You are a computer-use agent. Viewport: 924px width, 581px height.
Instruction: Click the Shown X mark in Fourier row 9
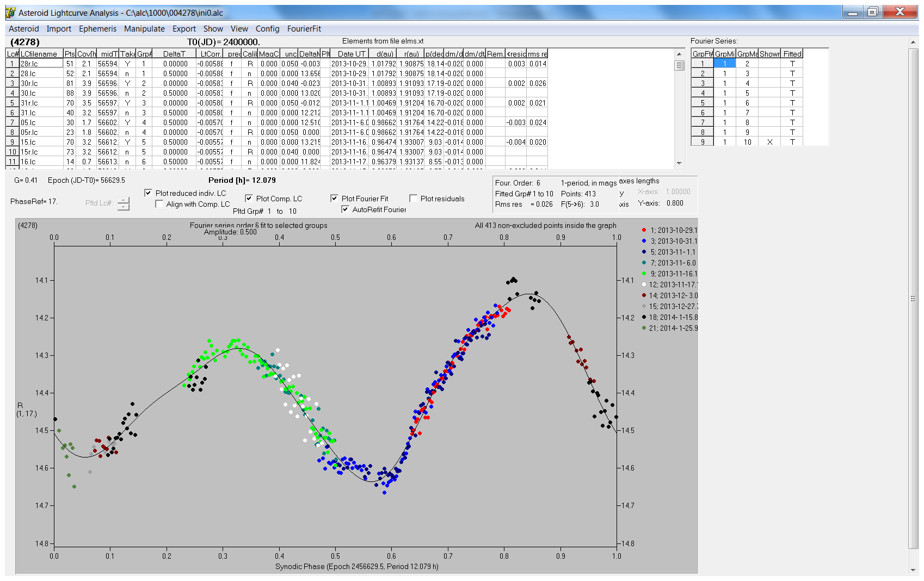click(769, 142)
